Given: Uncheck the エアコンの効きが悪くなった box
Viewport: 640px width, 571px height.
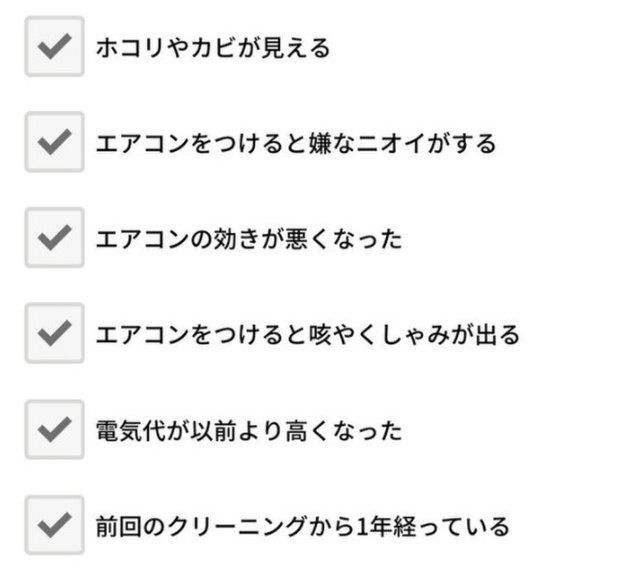Looking at the screenshot, I should [x=54, y=237].
